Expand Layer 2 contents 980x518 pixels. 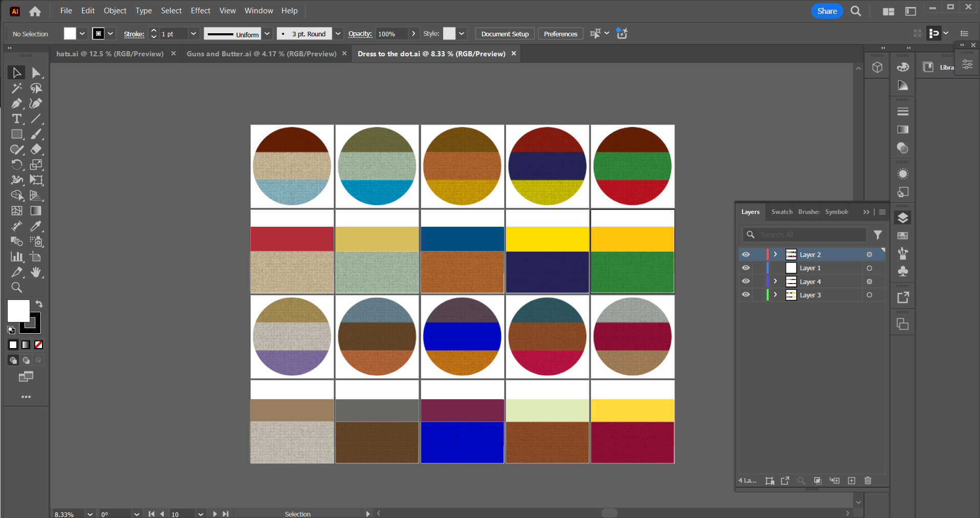click(775, 254)
